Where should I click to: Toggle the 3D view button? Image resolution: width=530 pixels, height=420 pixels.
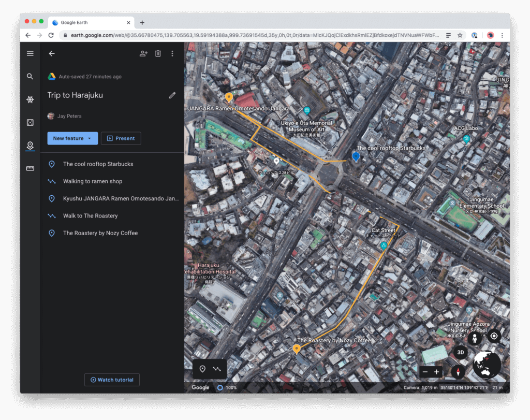[461, 353]
